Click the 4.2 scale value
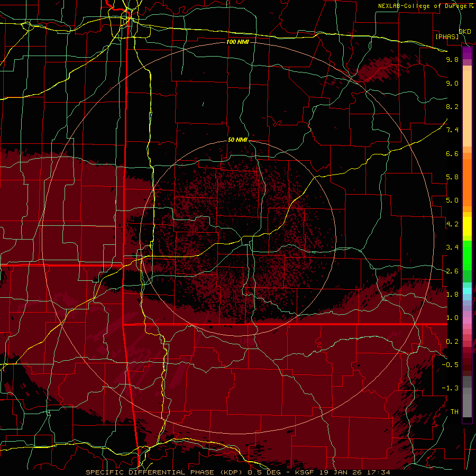The height and width of the screenshot is (476, 476). tap(452, 224)
